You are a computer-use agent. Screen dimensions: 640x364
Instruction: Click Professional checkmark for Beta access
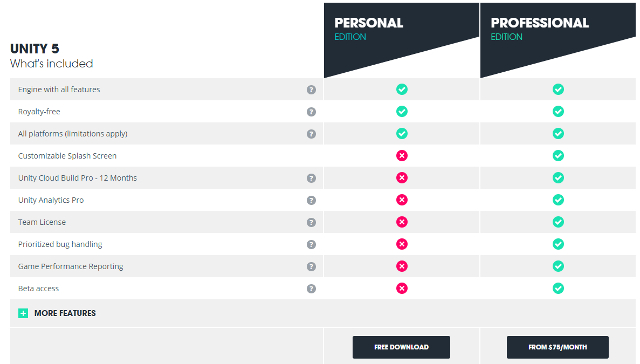(559, 289)
